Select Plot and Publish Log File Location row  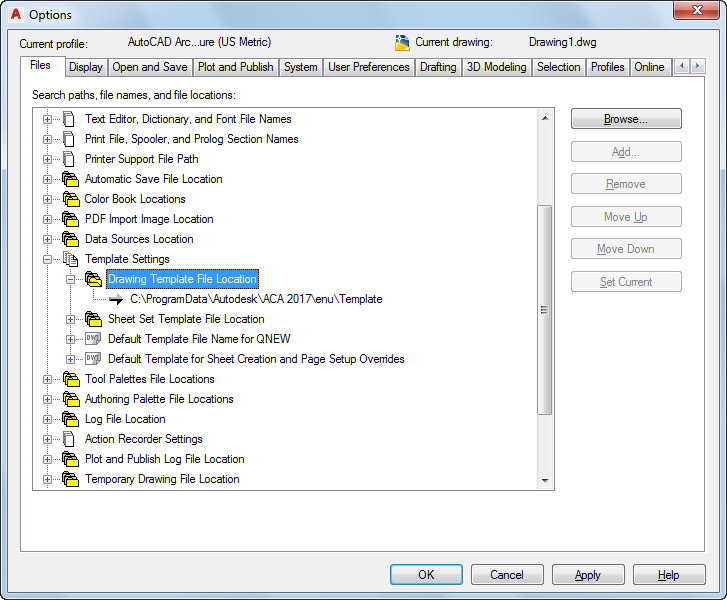[x=165, y=459]
